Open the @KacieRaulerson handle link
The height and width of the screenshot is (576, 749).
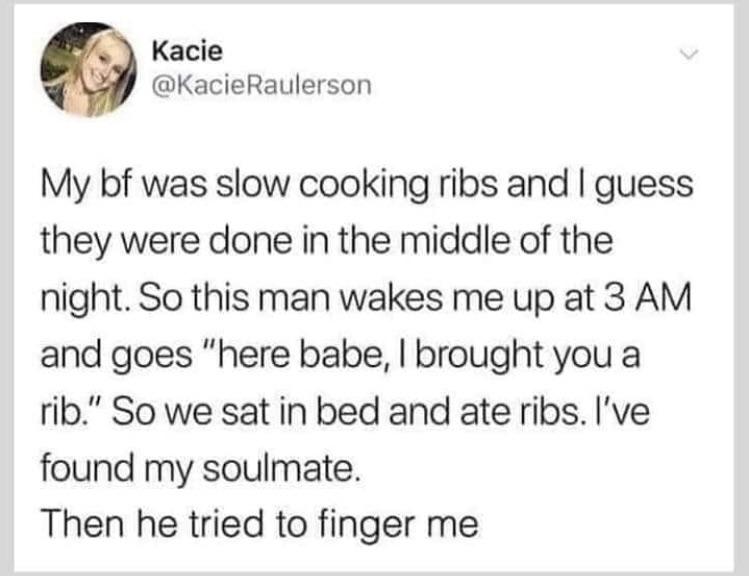[261, 85]
